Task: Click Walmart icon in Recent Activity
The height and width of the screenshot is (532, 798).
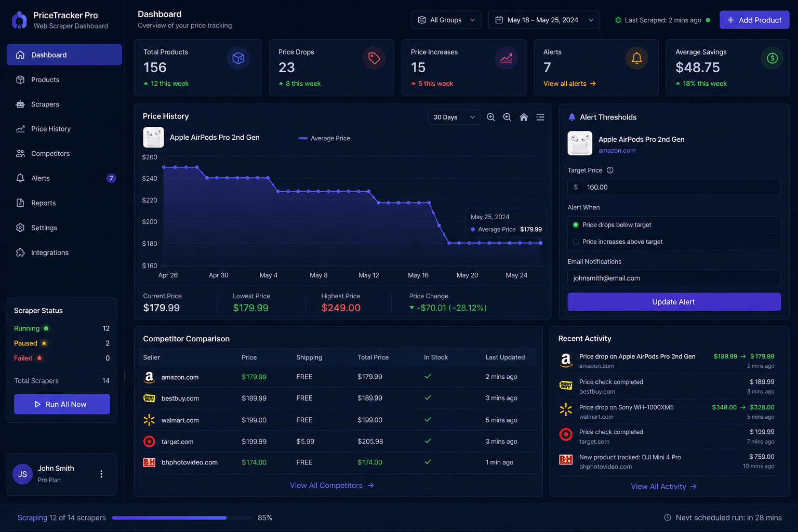Action: pos(566,409)
